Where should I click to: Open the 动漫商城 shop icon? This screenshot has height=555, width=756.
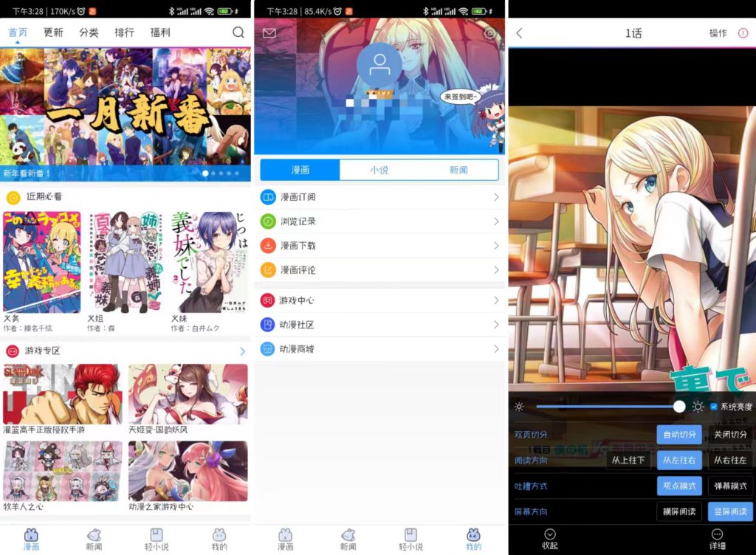pyautogui.click(x=267, y=349)
